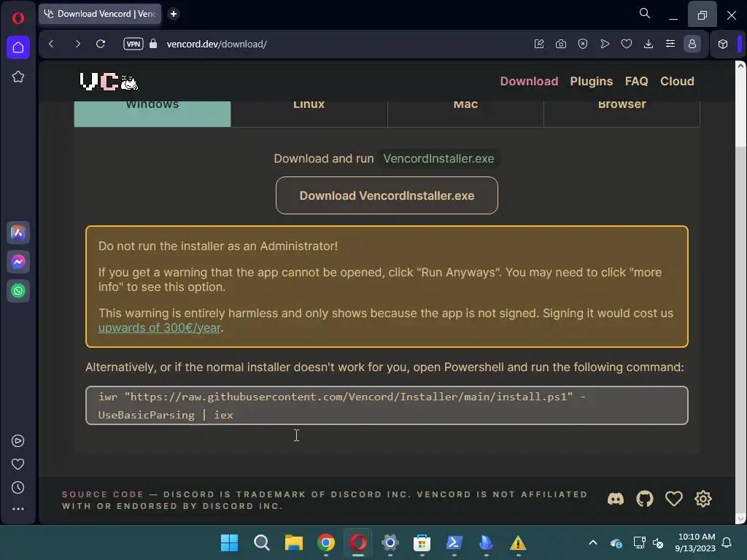The width and height of the screenshot is (747, 560).
Task: Go back to previous page
Action: pos(52,44)
